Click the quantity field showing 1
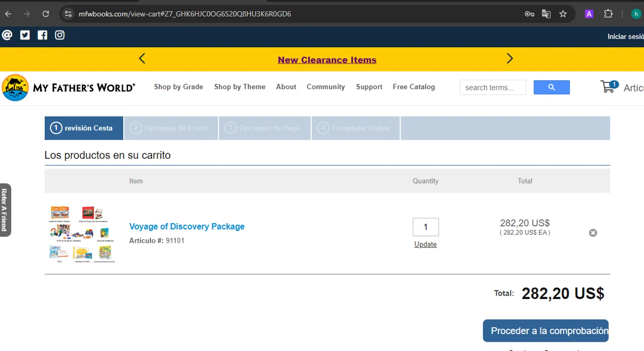 pyautogui.click(x=425, y=227)
